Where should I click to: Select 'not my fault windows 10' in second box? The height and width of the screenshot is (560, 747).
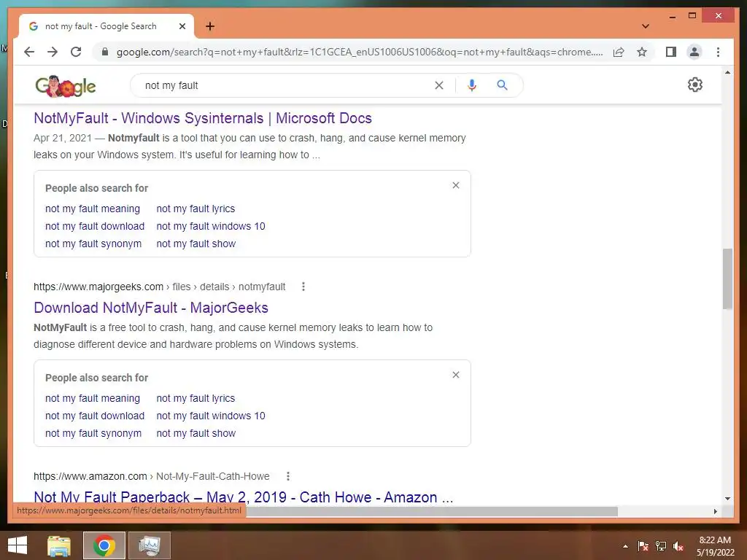[211, 416]
